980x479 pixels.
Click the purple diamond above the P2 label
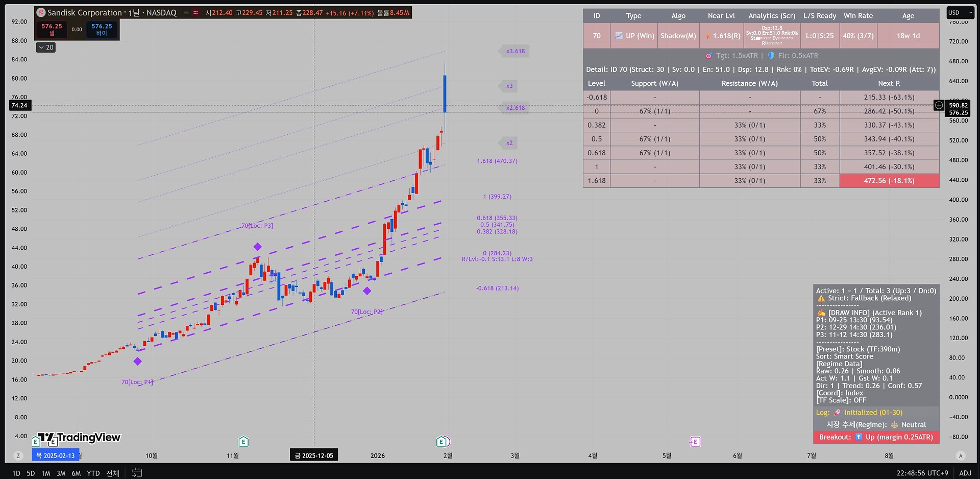point(367,291)
